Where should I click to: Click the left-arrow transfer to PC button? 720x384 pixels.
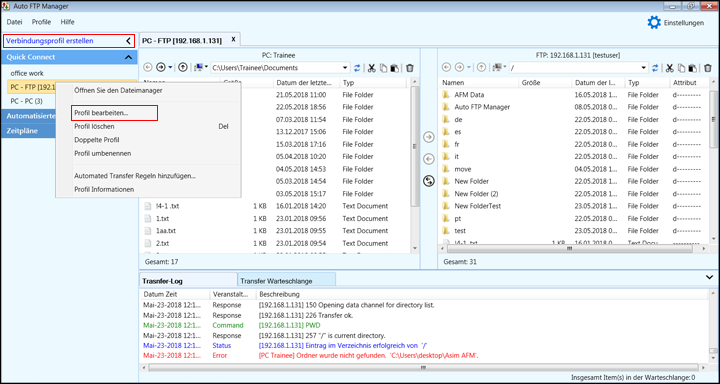point(428,159)
